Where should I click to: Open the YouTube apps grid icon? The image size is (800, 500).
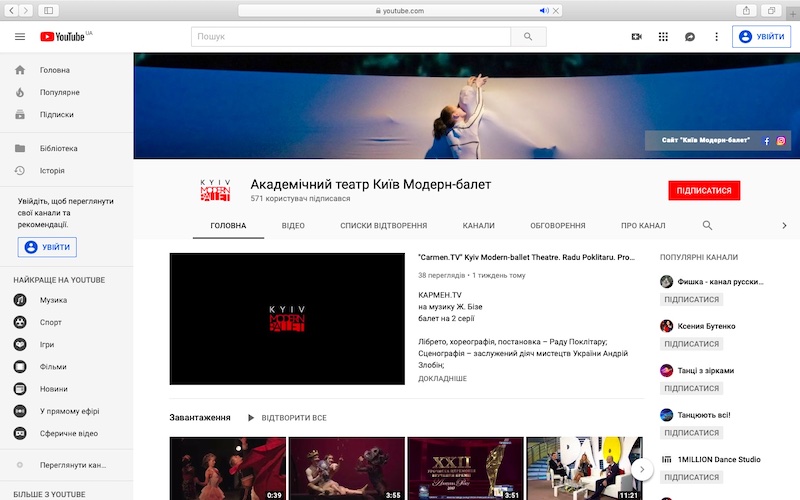[663, 37]
